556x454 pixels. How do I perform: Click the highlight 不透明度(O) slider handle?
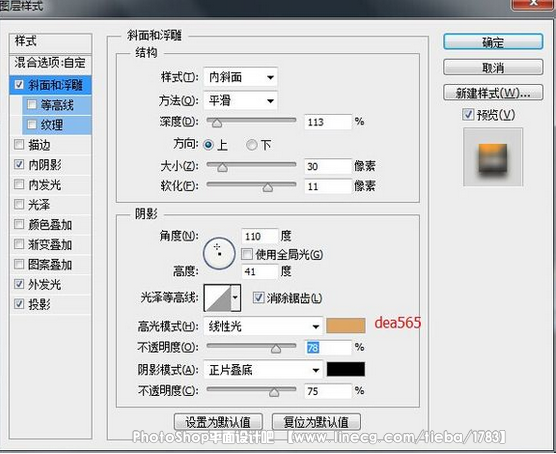(x=276, y=349)
